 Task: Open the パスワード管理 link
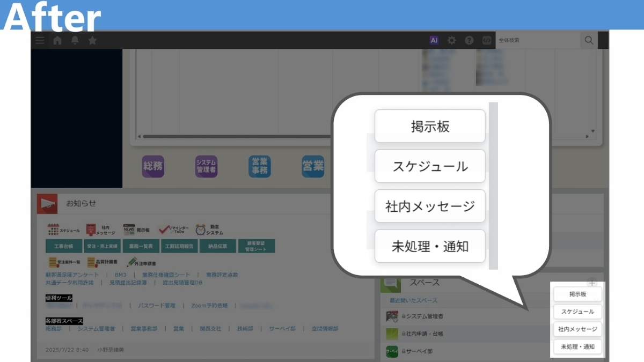[x=157, y=306]
